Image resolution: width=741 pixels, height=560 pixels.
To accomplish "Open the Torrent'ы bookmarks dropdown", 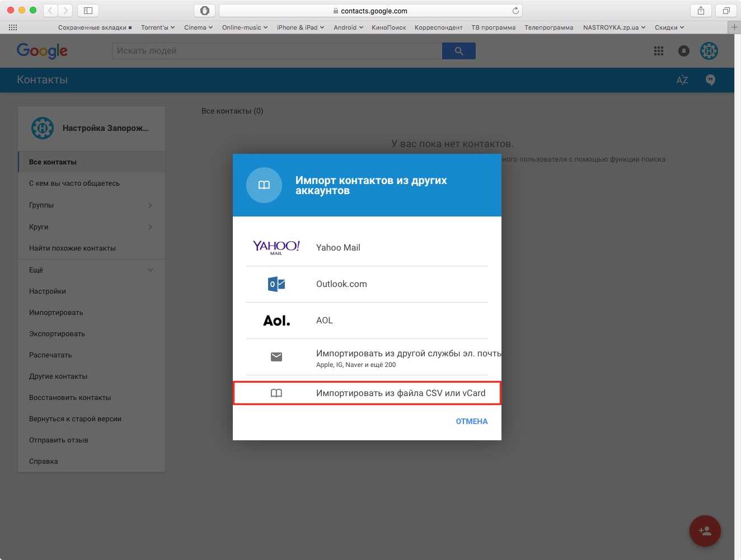I will pyautogui.click(x=158, y=27).
